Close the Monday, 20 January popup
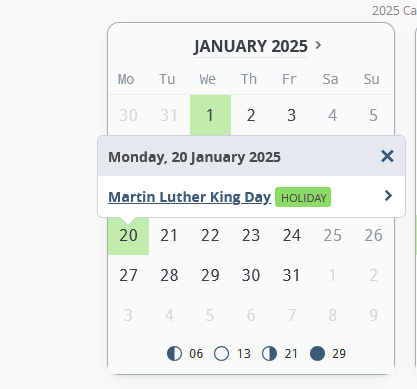This screenshot has height=389, width=417. pos(387,156)
